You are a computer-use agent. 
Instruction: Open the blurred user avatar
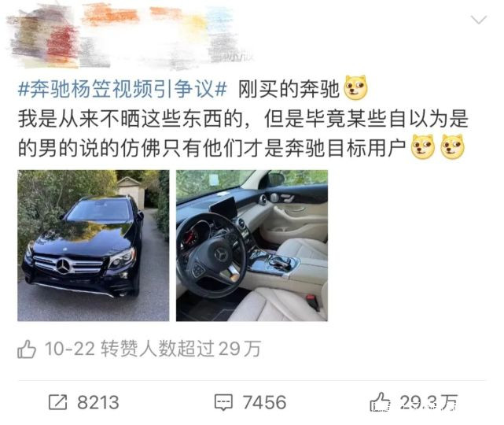click(x=43, y=37)
